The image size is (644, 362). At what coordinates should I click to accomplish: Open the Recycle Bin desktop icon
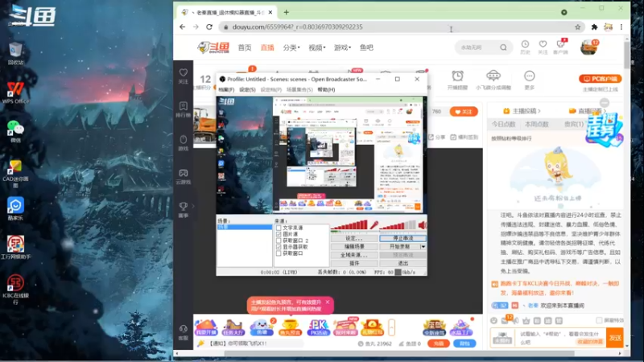click(15, 53)
